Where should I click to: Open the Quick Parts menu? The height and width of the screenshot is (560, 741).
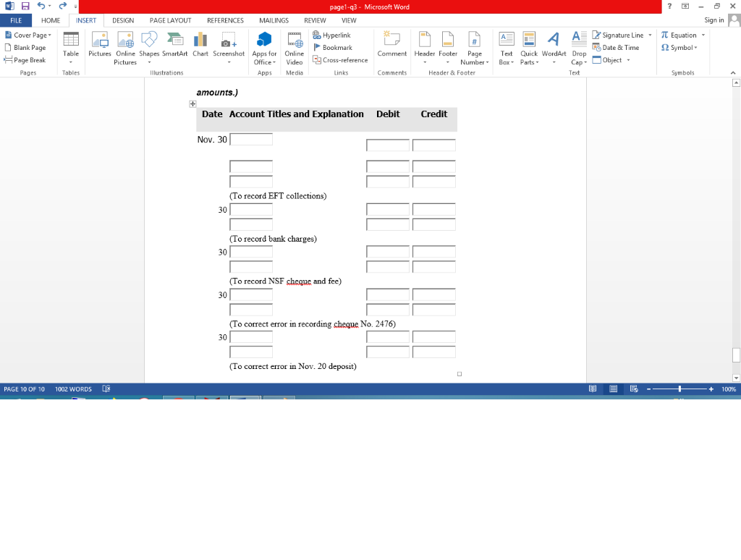tap(529, 48)
